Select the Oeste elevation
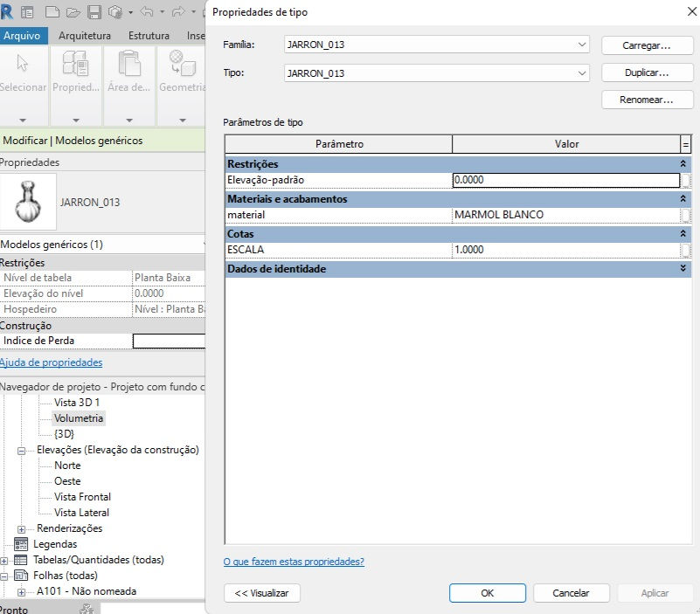The image size is (700, 614). [x=67, y=481]
